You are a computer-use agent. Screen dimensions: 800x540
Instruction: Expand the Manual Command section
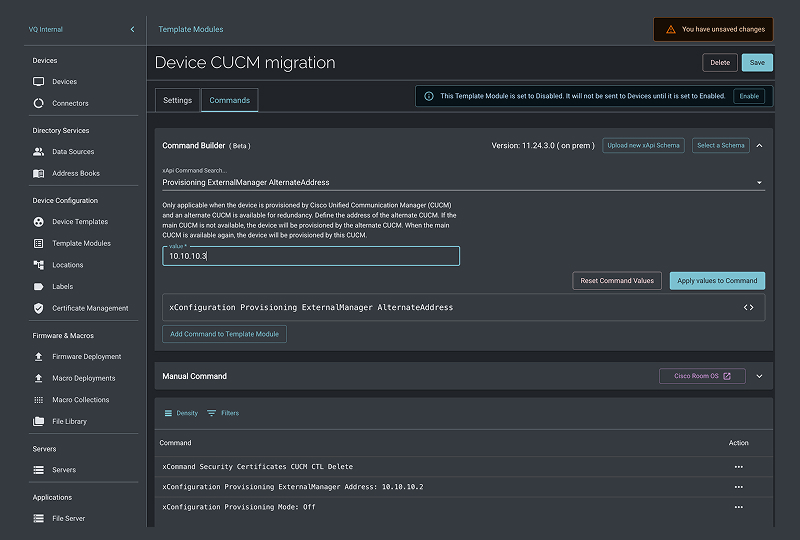tap(759, 377)
